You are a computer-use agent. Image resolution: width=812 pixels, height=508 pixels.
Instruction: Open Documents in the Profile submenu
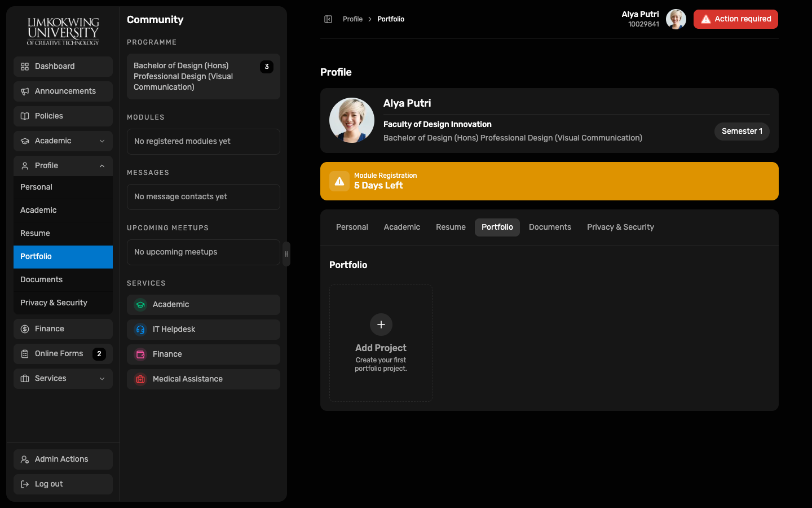coord(63,280)
